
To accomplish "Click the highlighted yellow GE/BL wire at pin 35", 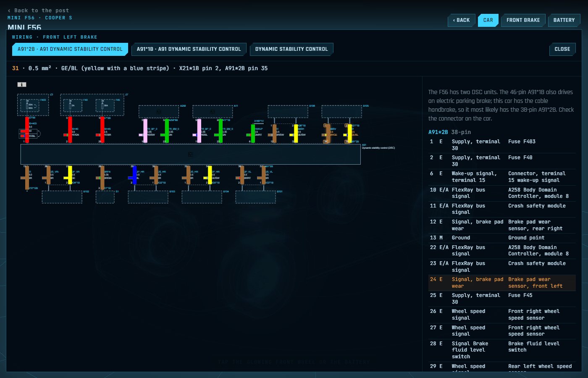I will click(349, 134).
